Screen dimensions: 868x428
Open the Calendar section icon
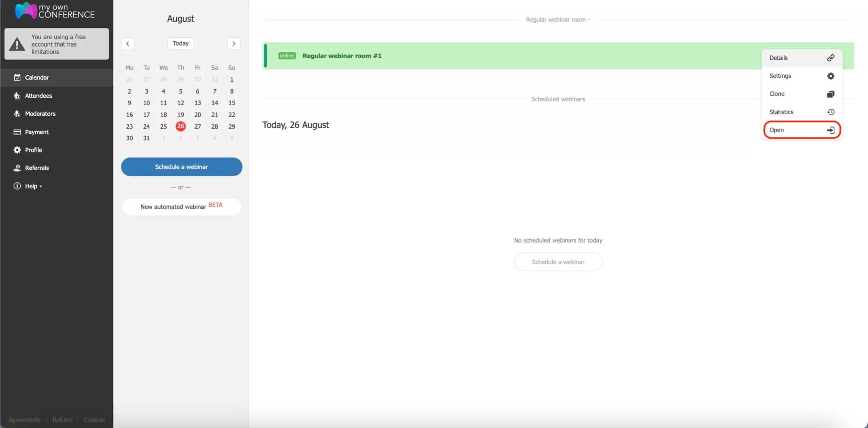click(17, 77)
